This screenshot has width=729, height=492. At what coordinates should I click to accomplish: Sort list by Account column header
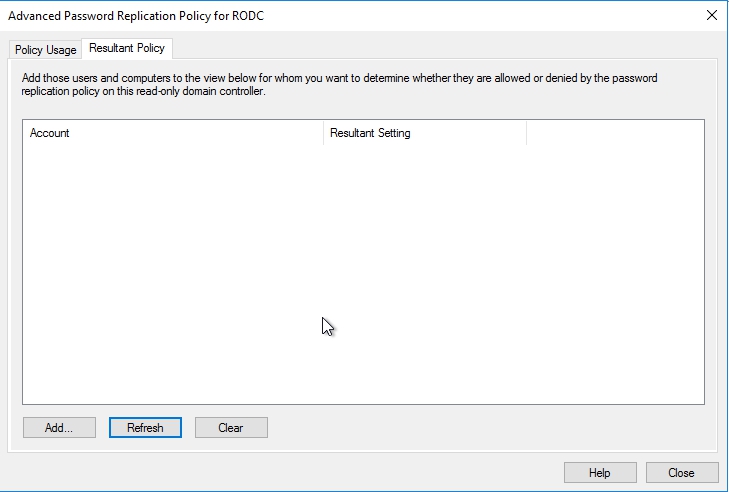pos(170,133)
